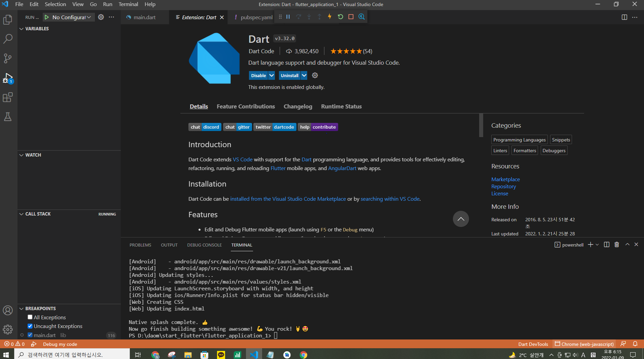Stop the debug session
The height and width of the screenshot is (359, 644).
[x=351, y=17]
